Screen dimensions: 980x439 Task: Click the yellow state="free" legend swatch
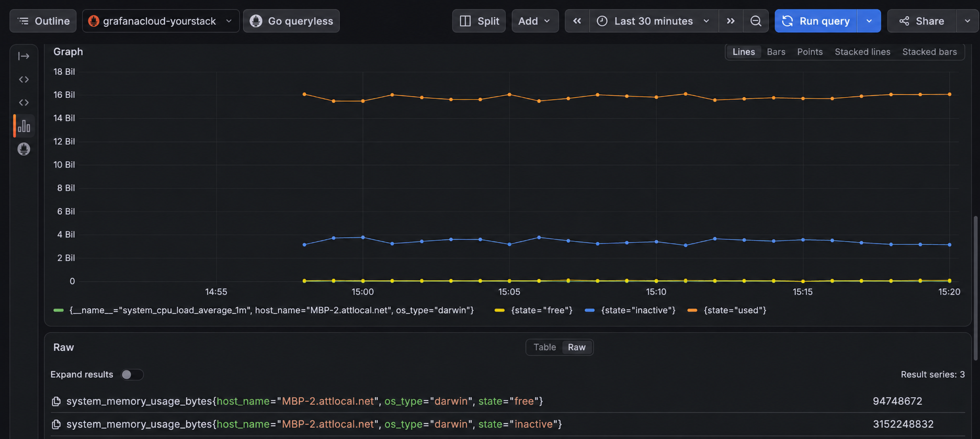[x=499, y=310]
